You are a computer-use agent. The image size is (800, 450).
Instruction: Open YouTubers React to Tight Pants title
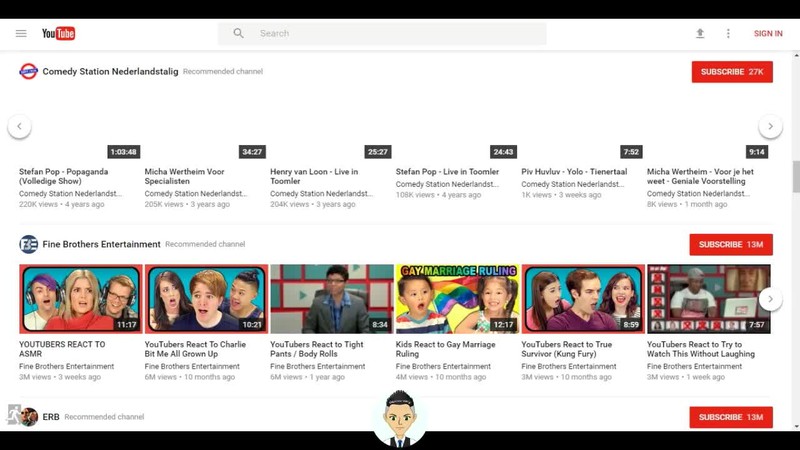coord(317,349)
